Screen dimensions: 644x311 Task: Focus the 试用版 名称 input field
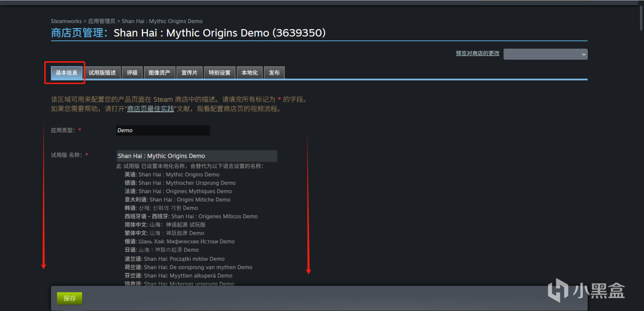point(197,156)
